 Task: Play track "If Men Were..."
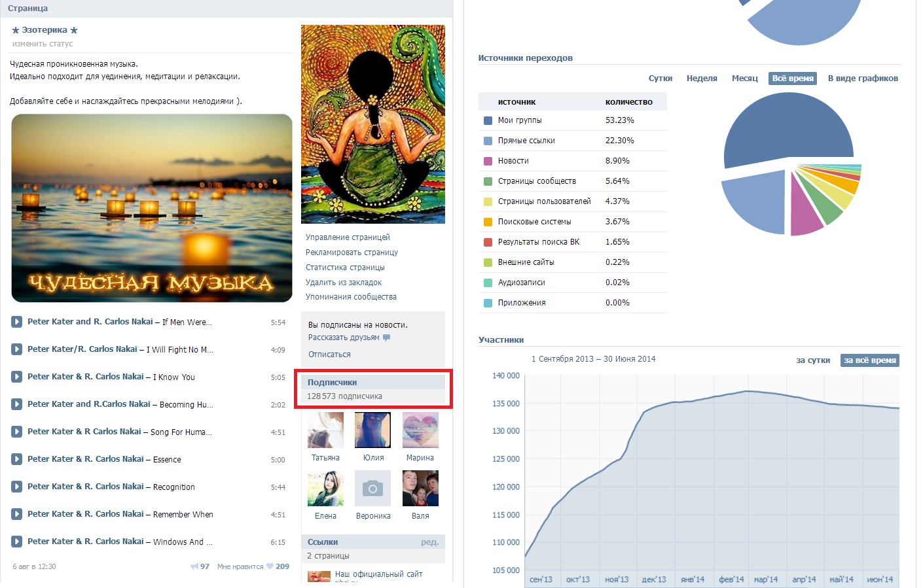[17, 322]
